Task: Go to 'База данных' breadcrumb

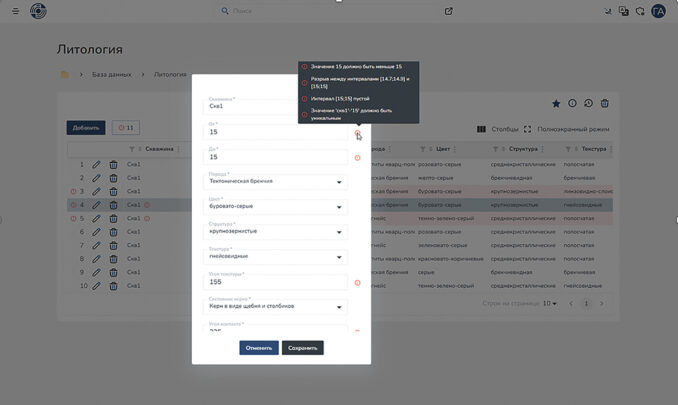Action: (x=113, y=74)
